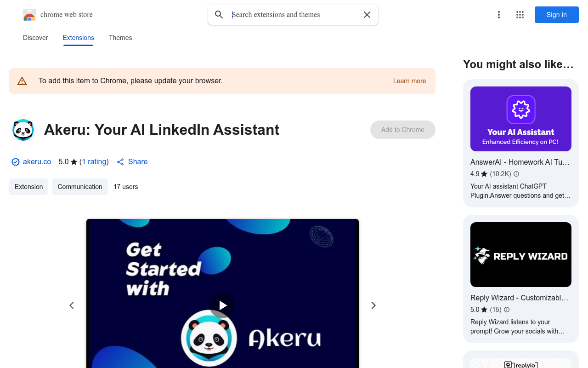Visit the akeru.co publisher link

[x=37, y=162]
